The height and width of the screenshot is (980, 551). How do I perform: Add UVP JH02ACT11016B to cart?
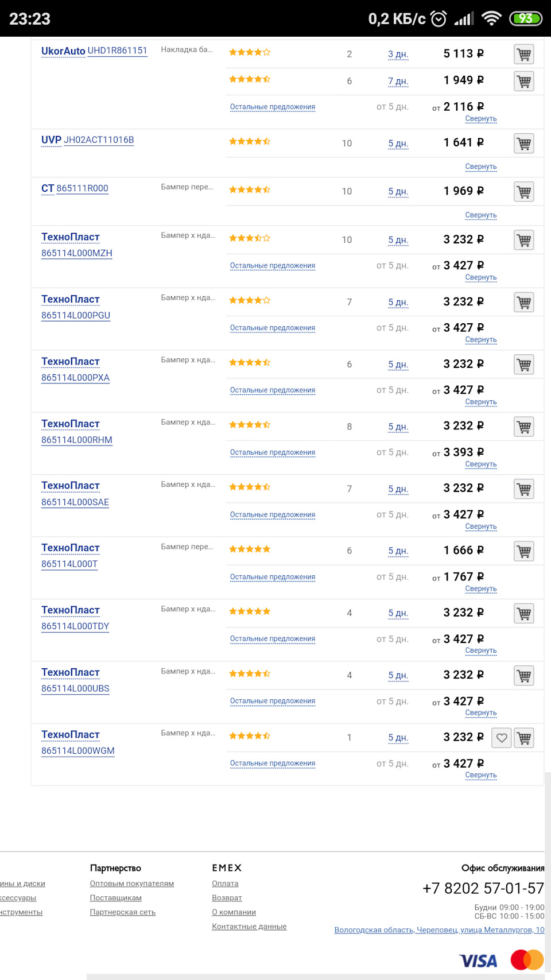coord(523,144)
